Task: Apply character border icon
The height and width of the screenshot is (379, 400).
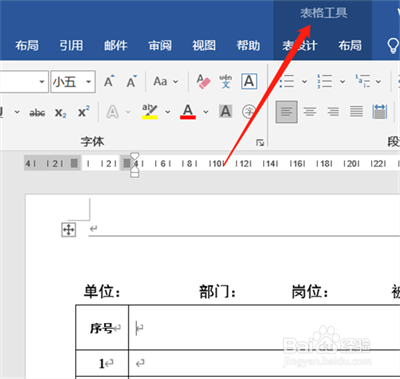Action: coord(249,81)
